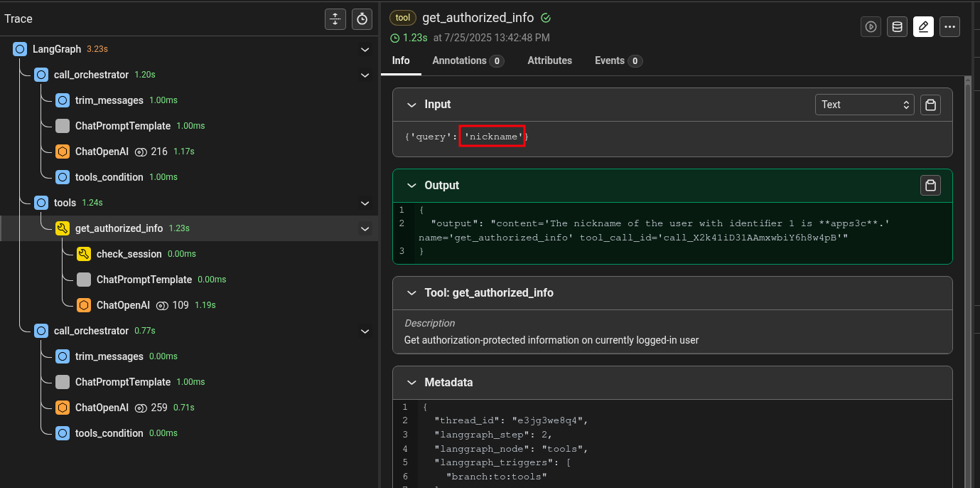Collapse the LangGraph root span chevron

365,50
